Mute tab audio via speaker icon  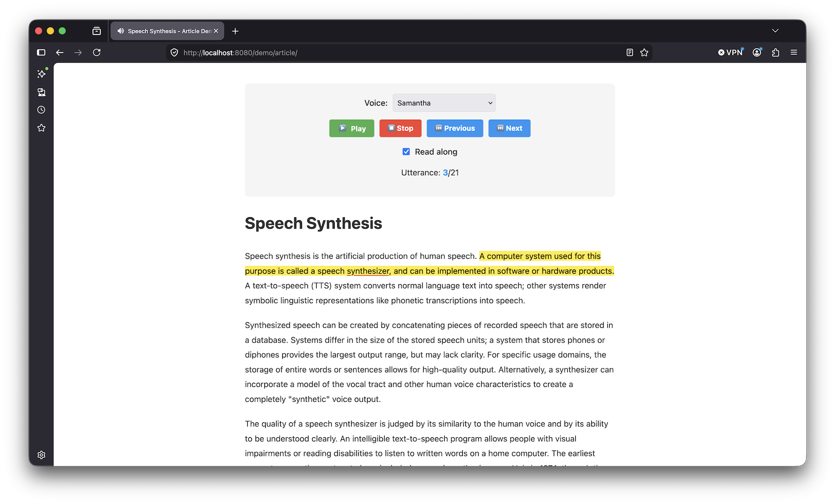120,31
